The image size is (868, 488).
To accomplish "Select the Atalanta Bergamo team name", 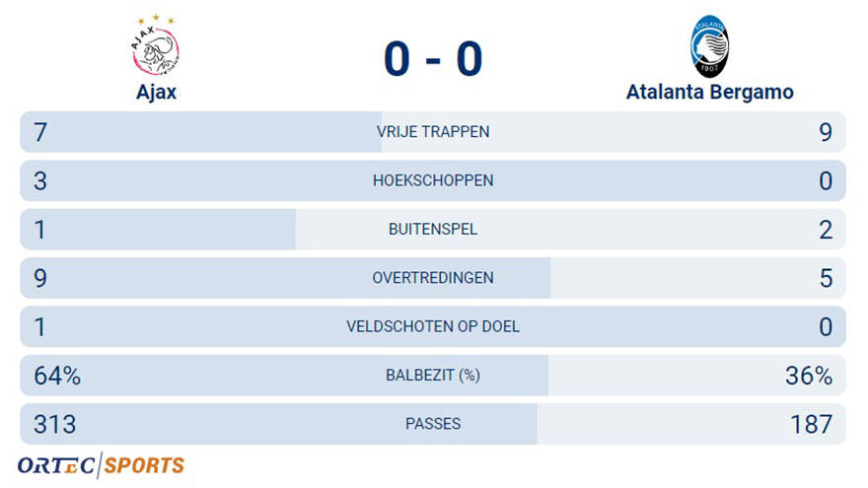I will point(709,93).
